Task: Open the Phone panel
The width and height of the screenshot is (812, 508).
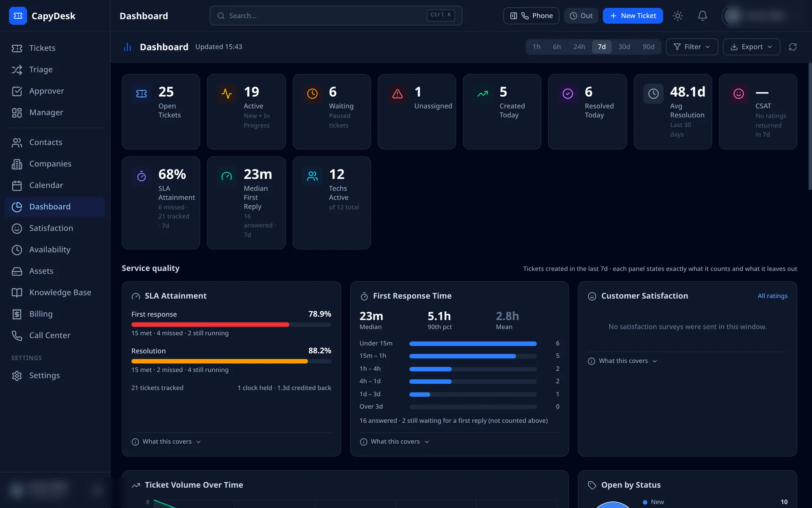Action: (531, 16)
